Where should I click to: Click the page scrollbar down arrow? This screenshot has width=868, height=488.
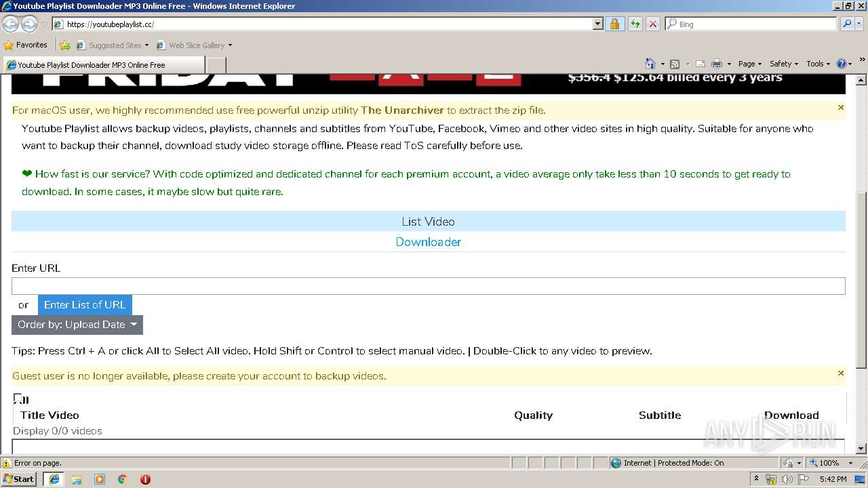861,449
